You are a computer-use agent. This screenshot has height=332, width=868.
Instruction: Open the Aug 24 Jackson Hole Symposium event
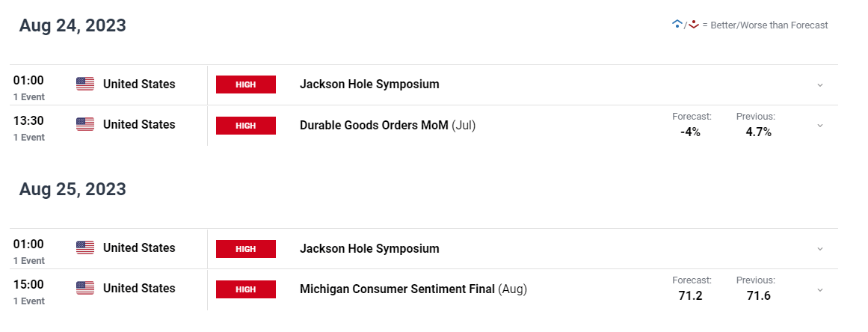(x=369, y=84)
